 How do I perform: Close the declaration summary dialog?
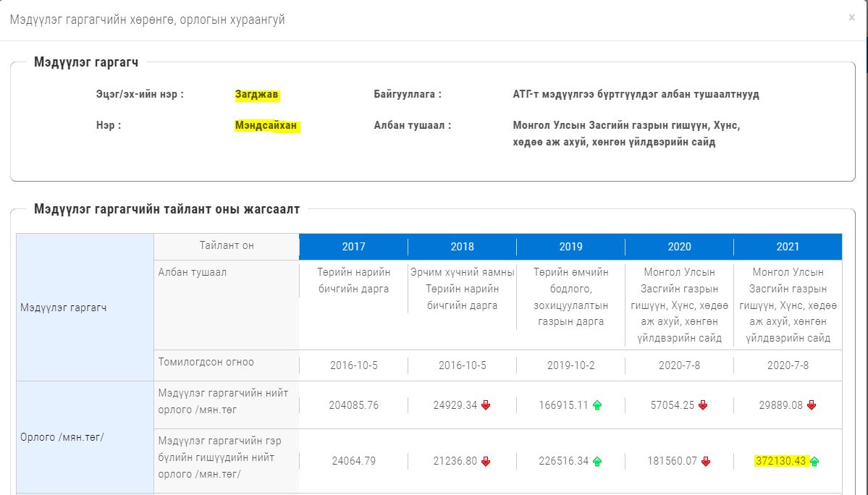[x=851, y=17]
